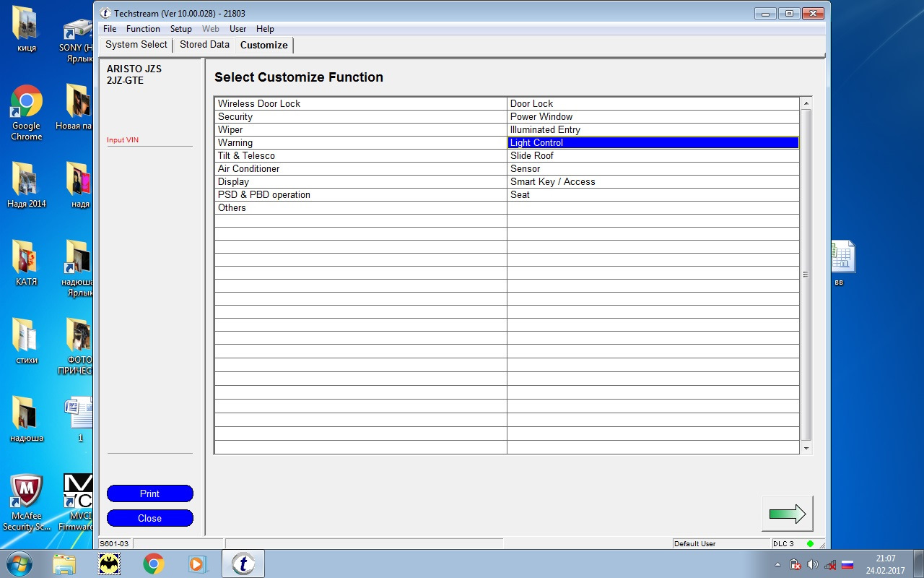Image resolution: width=924 pixels, height=578 pixels.
Task: Open the Function menu
Action: click(143, 29)
